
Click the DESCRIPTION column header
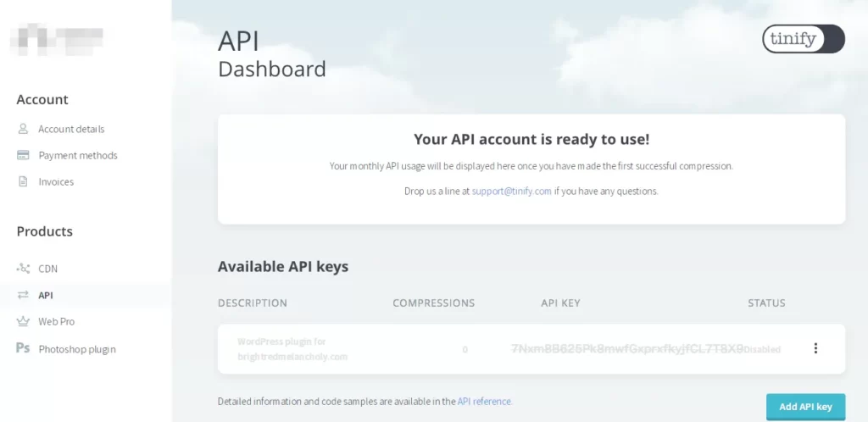coord(253,303)
